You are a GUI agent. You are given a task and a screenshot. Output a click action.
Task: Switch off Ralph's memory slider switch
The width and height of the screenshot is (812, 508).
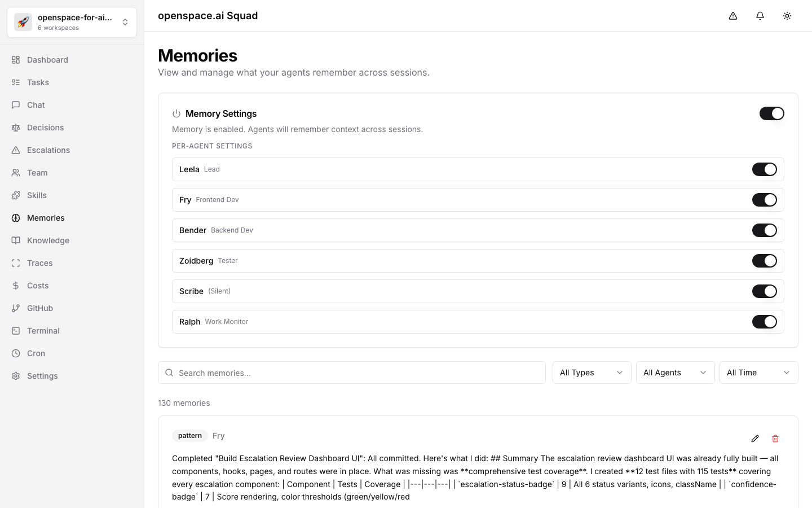point(764,322)
